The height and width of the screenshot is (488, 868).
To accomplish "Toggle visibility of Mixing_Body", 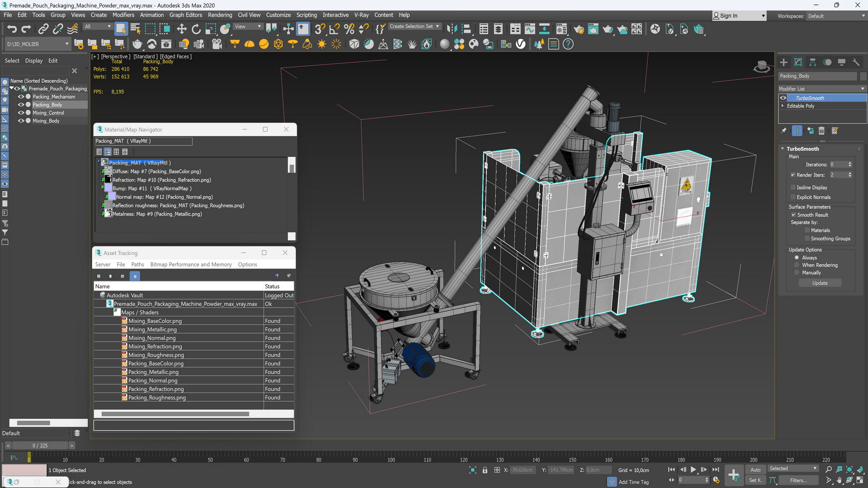I will pos(21,121).
